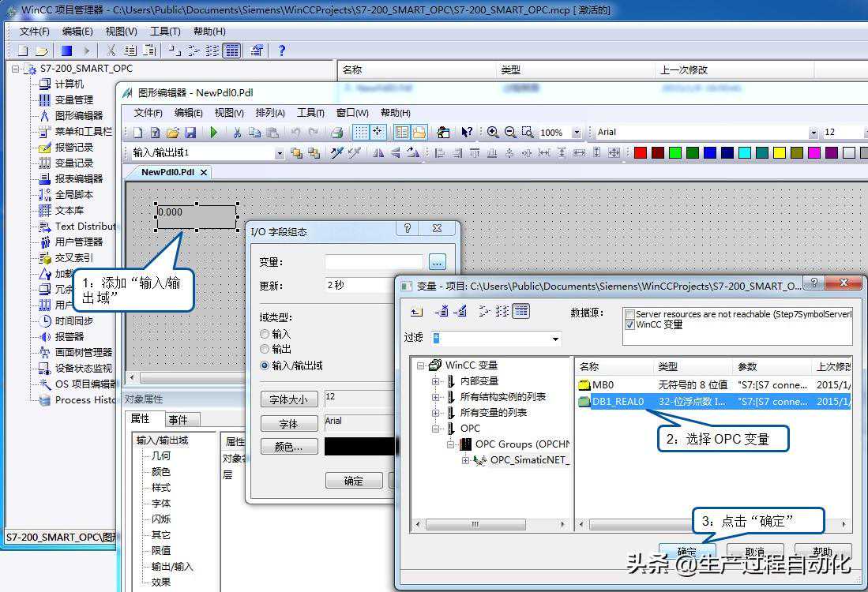Select the 输出 radio button

[x=265, y=349]
